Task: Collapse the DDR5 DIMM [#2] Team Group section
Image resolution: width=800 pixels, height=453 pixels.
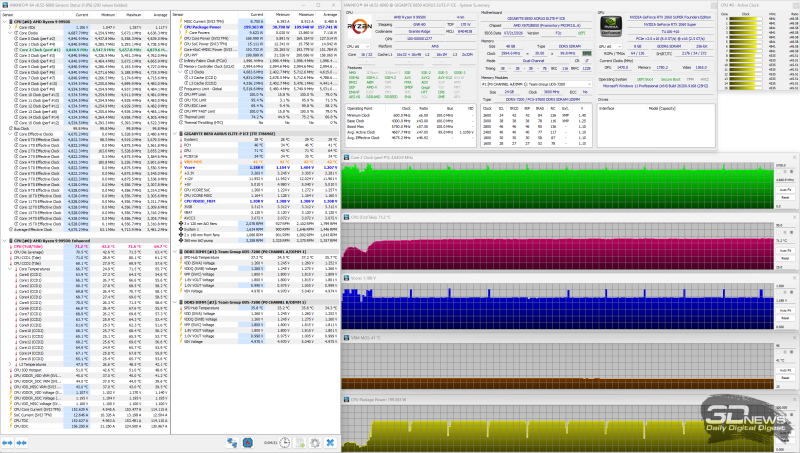Action: [175, 302]
